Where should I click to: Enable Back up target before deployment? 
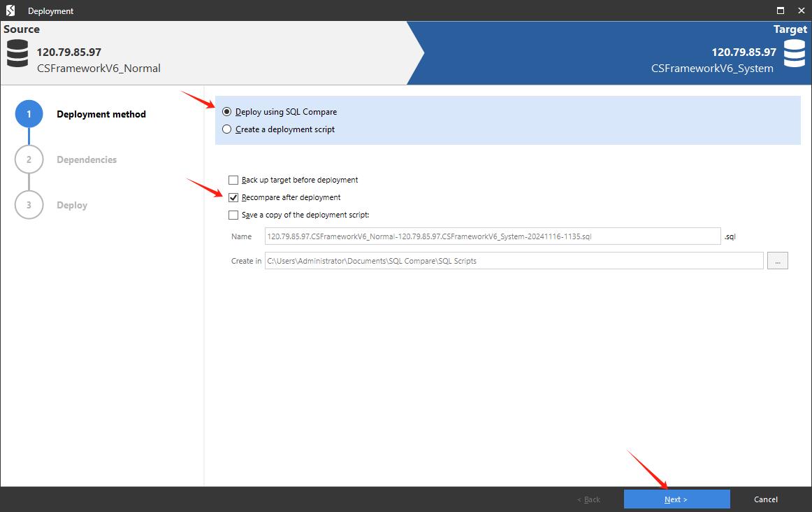tap(233, 180)
